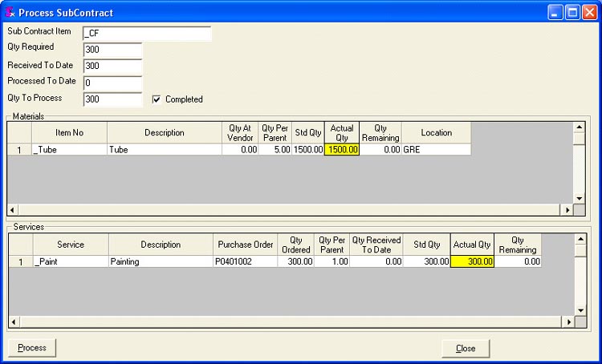
Task: Open the window system menu icon in title bar
Action: (10, 13)
